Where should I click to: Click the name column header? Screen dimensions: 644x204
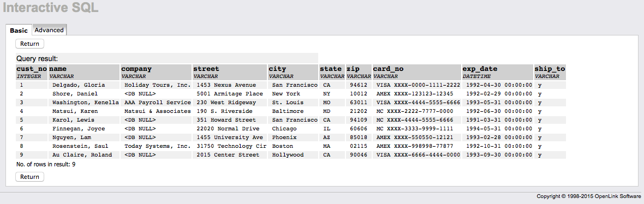[x=58, y=69]
